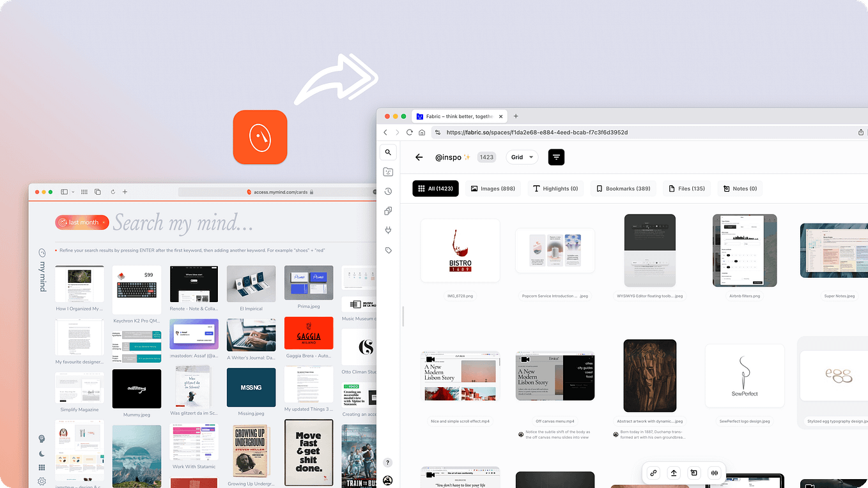Open the Grid view dropdown

pyautogui.click(x=522, y=156)
